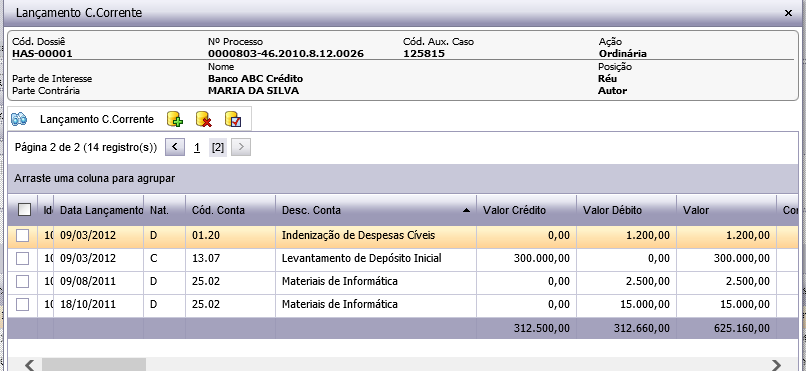Click the horizontal scrollbar thumb
The width and height of the screenshot is (806, 371).
(94, 365)
